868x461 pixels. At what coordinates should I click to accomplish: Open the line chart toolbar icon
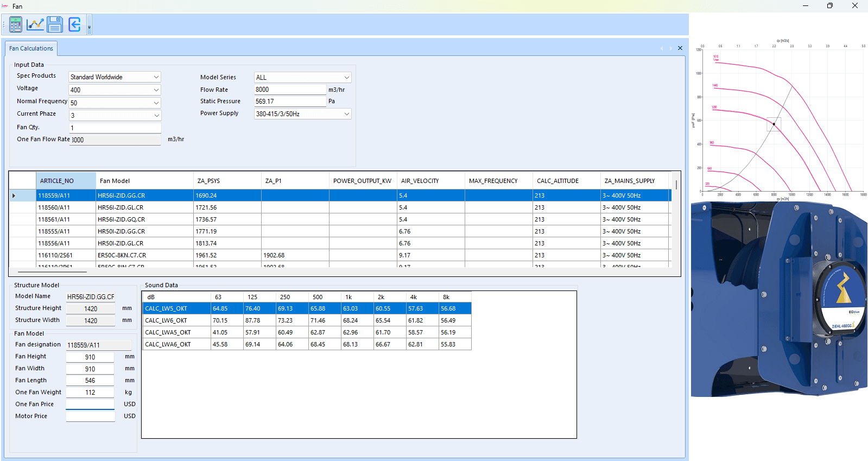pos(35,24)
